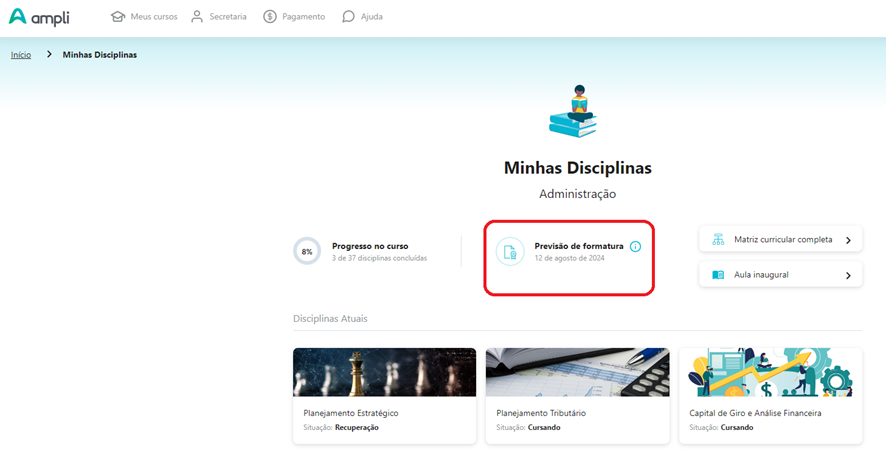The width and height of the screenshot is (886, 453).
Task: Click the open book icon in Aula inaugural
Action: coord(718,275)
